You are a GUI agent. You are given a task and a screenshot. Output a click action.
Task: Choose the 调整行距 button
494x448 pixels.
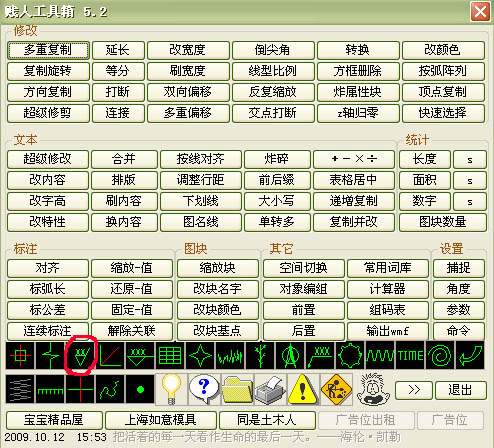click(x=201, y=180)
